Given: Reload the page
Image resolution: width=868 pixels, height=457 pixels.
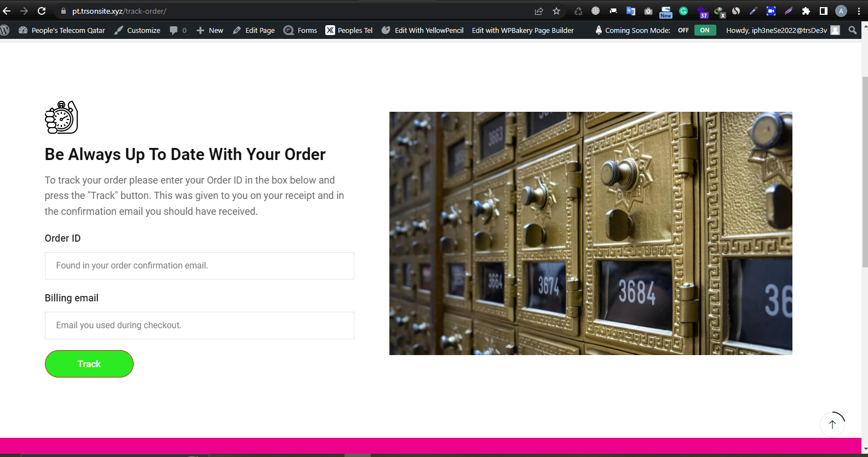Looking at the screenshot, I should click(x=42, y=11).
